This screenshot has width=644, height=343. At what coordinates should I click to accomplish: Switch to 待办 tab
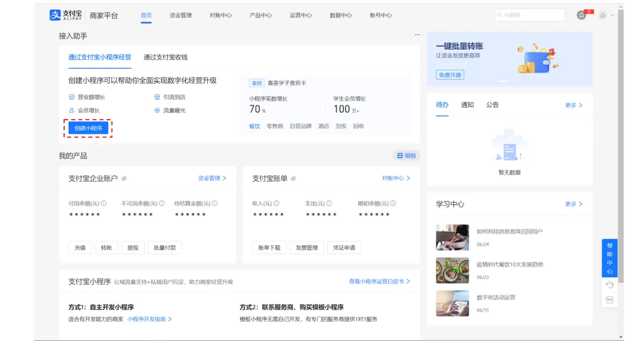(x=442, y=105)
